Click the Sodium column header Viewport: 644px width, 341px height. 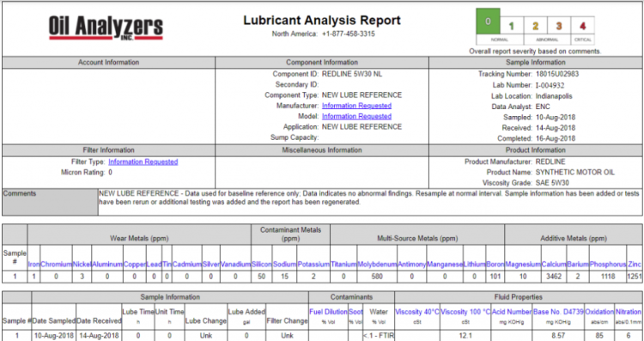coord(284,265)
